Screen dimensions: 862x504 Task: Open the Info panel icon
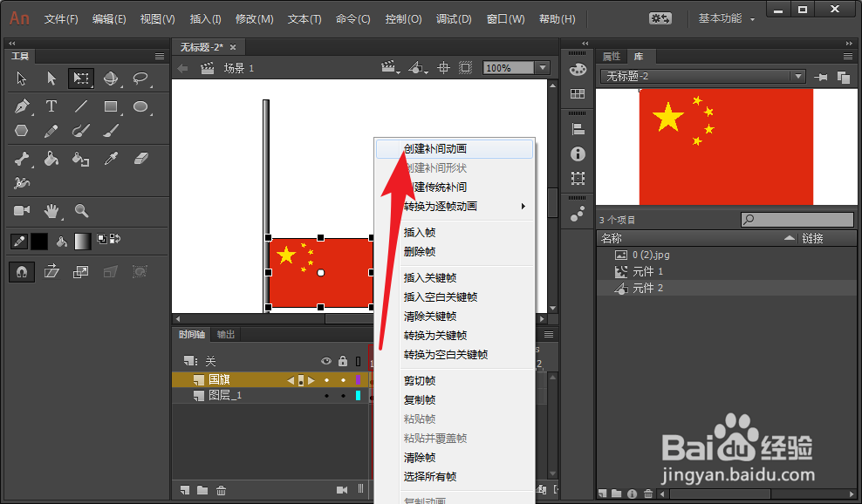pos(578,153)
